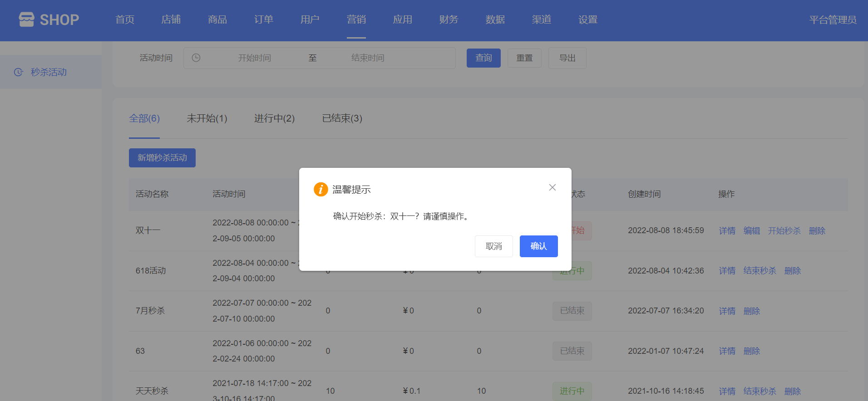The height and width of the screenshot is (401, 868).
Task: Click created time 2022-01-07 10:47:24
Action: 666,351
